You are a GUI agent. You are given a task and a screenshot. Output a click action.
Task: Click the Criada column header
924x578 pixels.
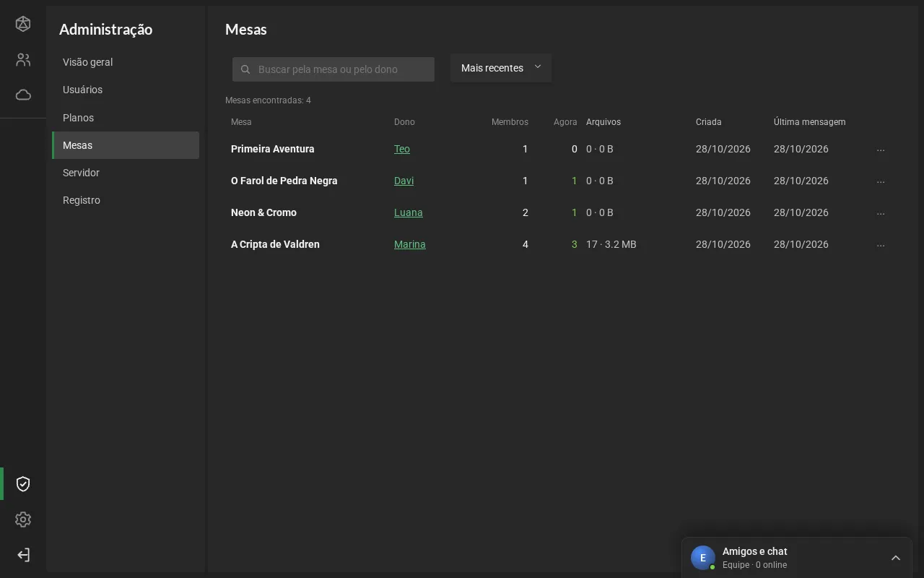[709, 122]
